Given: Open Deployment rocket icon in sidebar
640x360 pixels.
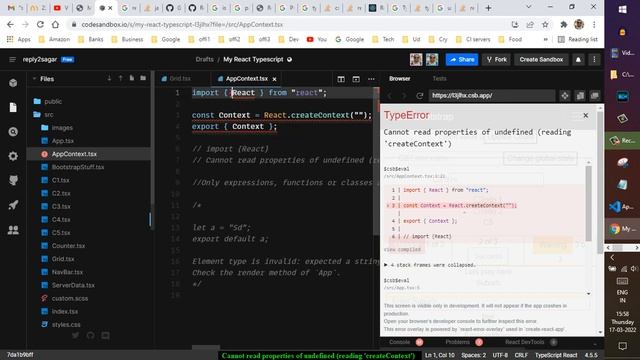Looking at the screenshot, I should (x=13, y=205).
